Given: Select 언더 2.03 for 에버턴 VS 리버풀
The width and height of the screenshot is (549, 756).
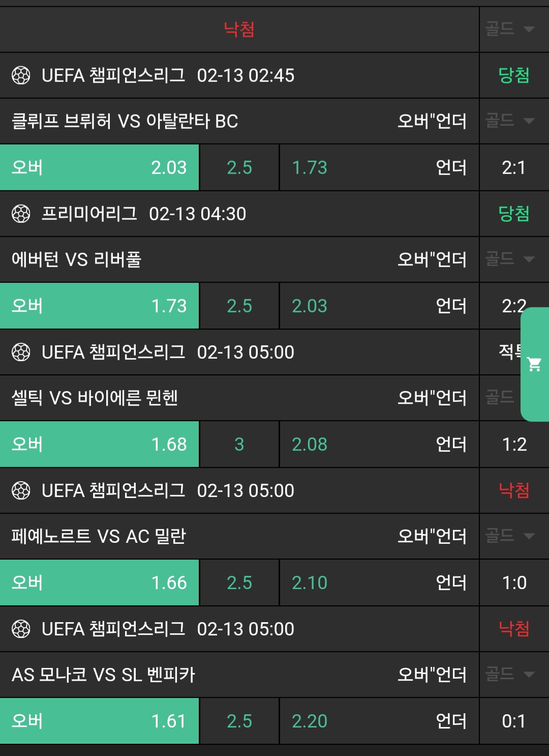Looking at the screenshot, I should [x=379, y=306].
